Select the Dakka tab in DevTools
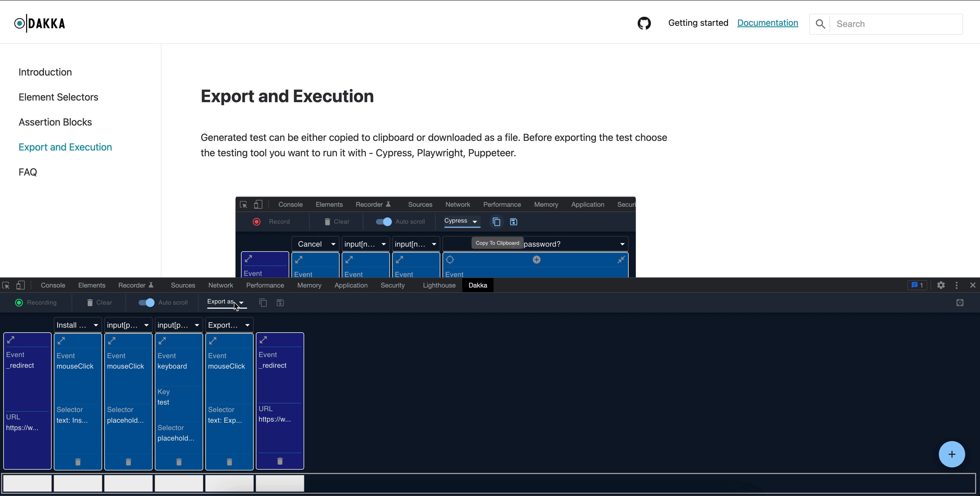Viewport: 980px width, 496px height. 478,285
